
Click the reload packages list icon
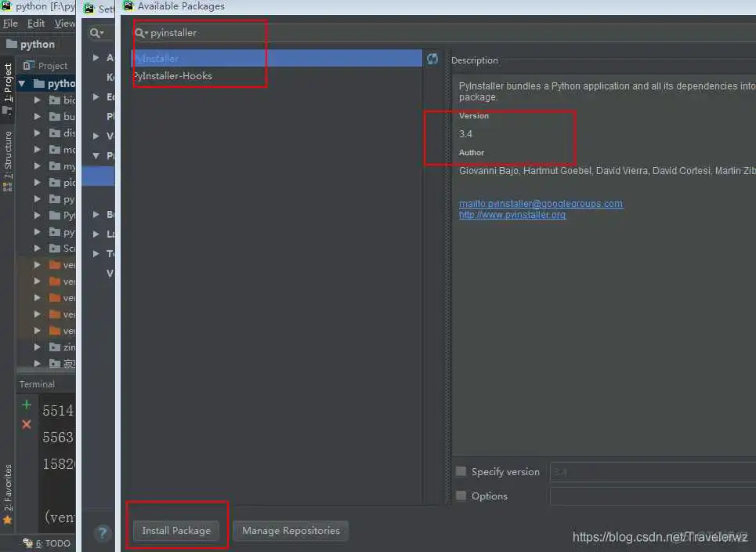coord(432,59)
